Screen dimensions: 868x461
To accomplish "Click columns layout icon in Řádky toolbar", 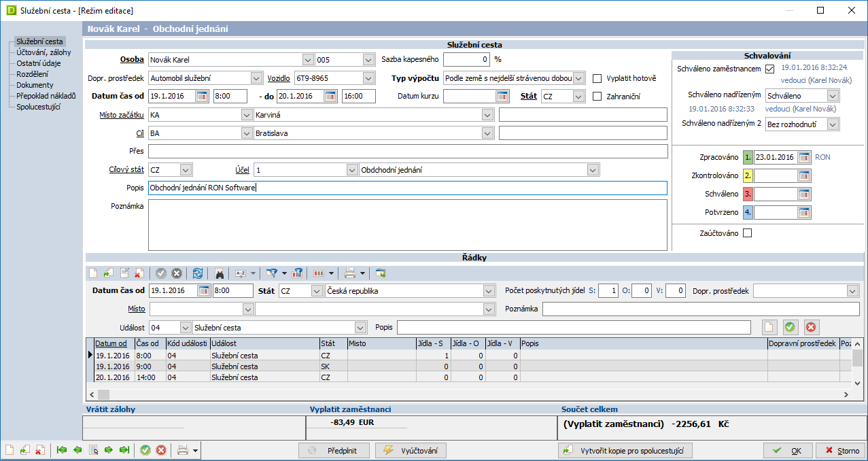I will [319, 273].
